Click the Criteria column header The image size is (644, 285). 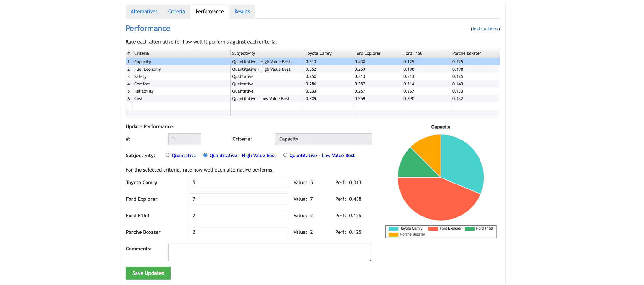[181, 53]
